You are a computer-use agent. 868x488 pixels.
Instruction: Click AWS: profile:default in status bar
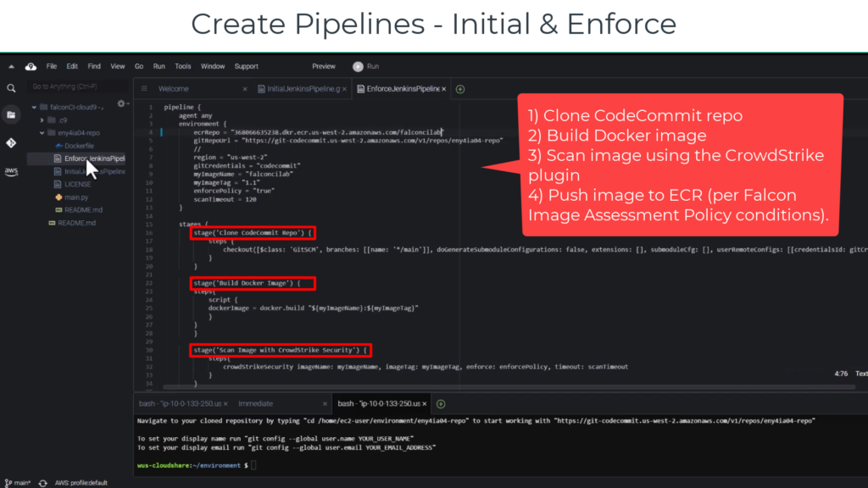pos(81,483)
